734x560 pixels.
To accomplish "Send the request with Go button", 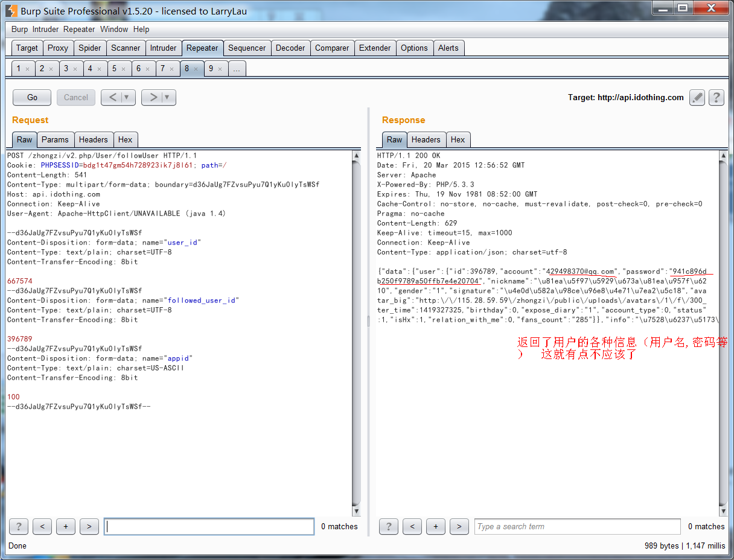I will click(x=33, y=97).
